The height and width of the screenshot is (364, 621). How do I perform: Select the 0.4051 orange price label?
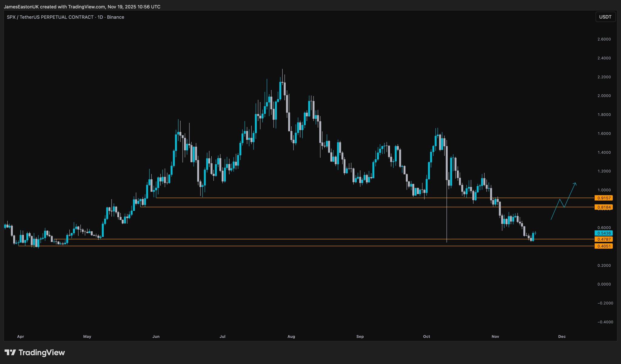603,246
